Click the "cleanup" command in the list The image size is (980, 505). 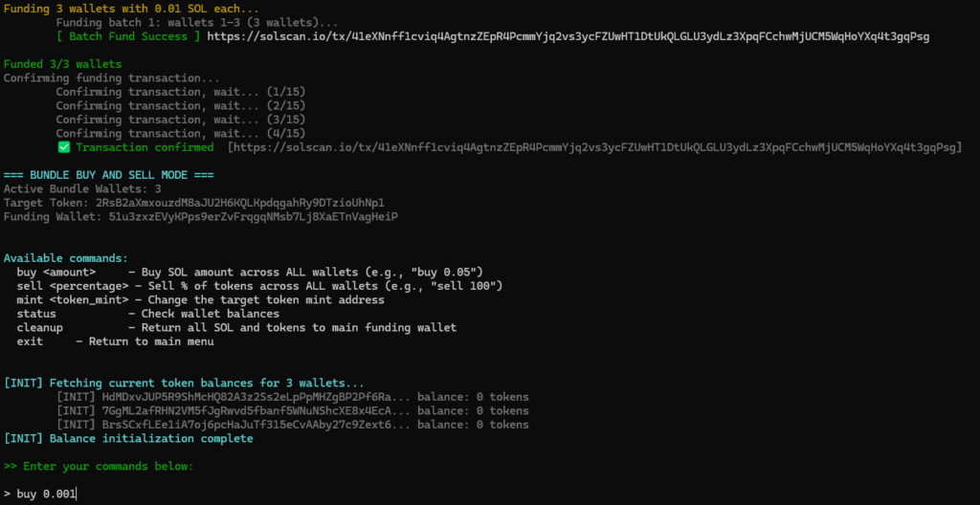(40, 327)
